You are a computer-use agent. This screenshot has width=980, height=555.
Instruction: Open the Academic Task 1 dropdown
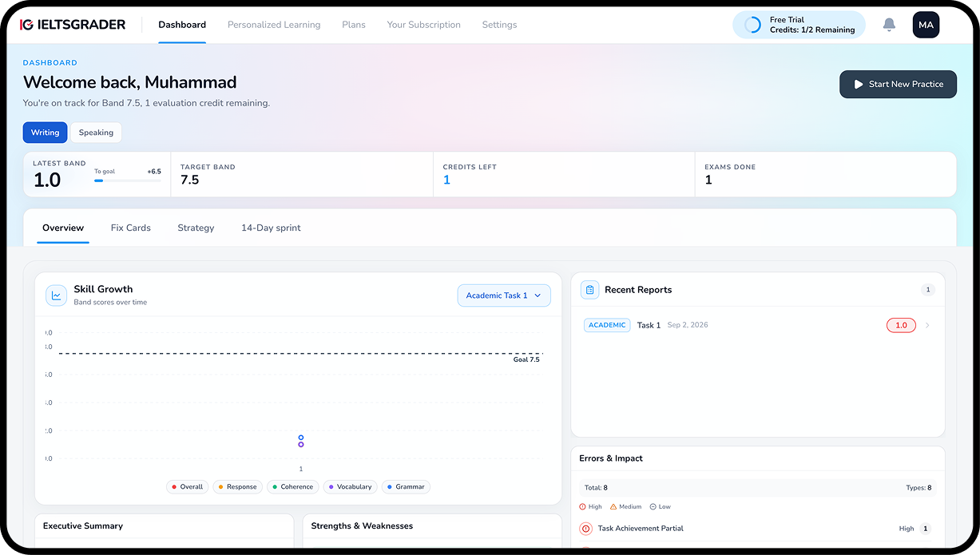(504, 295)
